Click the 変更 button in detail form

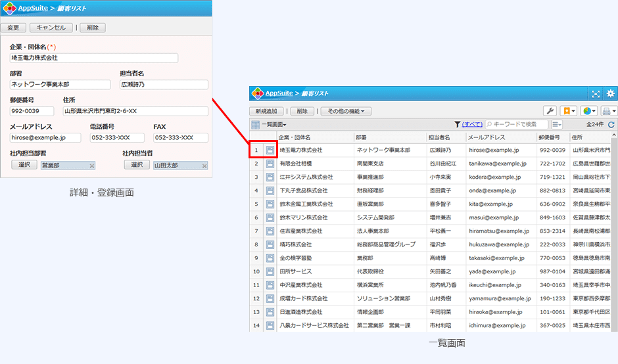pyautogui.click(x=13, y=28)
